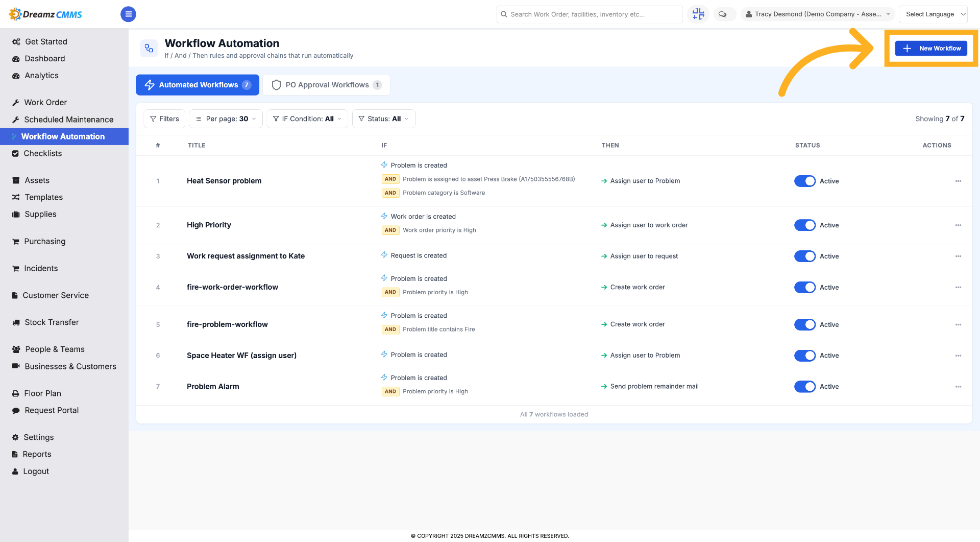Open the Status: All filter dropdown
980x542 pixels.
383,119
